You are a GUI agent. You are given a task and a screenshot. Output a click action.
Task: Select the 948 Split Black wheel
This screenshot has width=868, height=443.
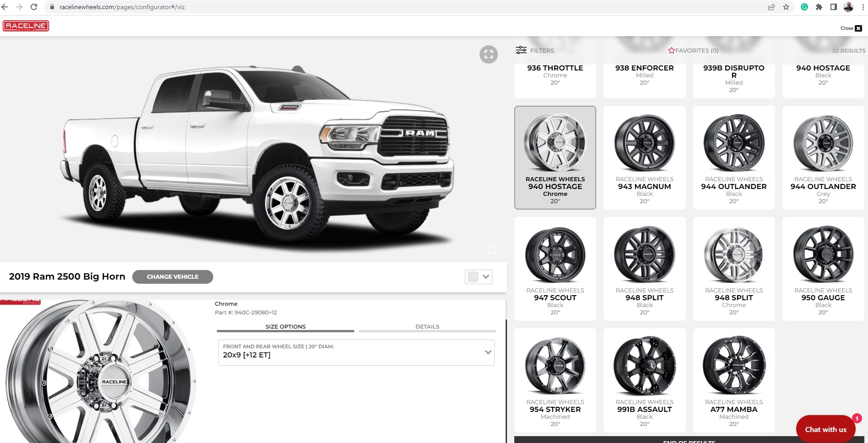644,269
